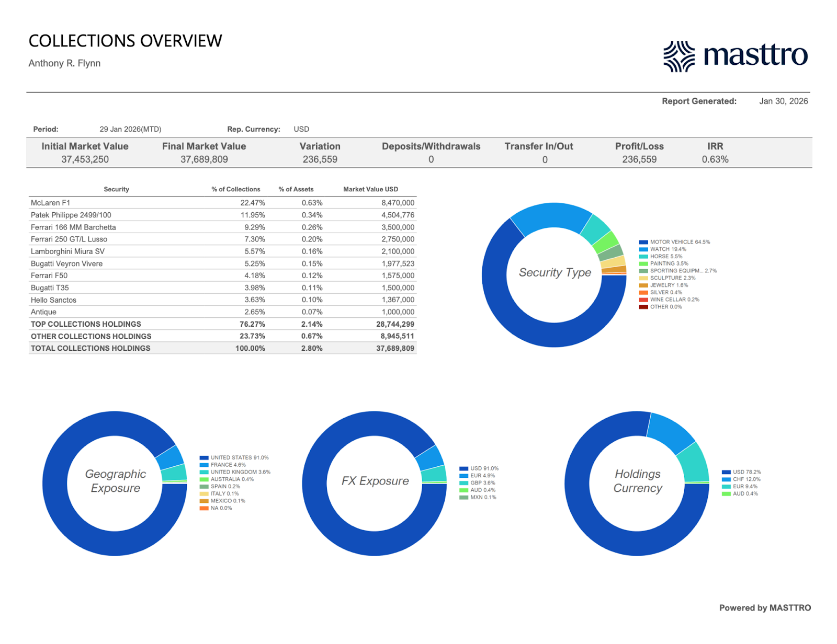Click the Period 29 Jan 2026(MTD) value
The image size is (837, 644).
[x=130, y=129]
